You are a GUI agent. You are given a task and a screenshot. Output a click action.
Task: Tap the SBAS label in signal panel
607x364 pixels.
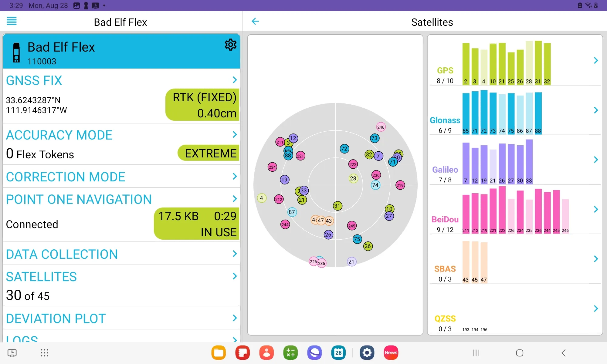pos(445,269)
